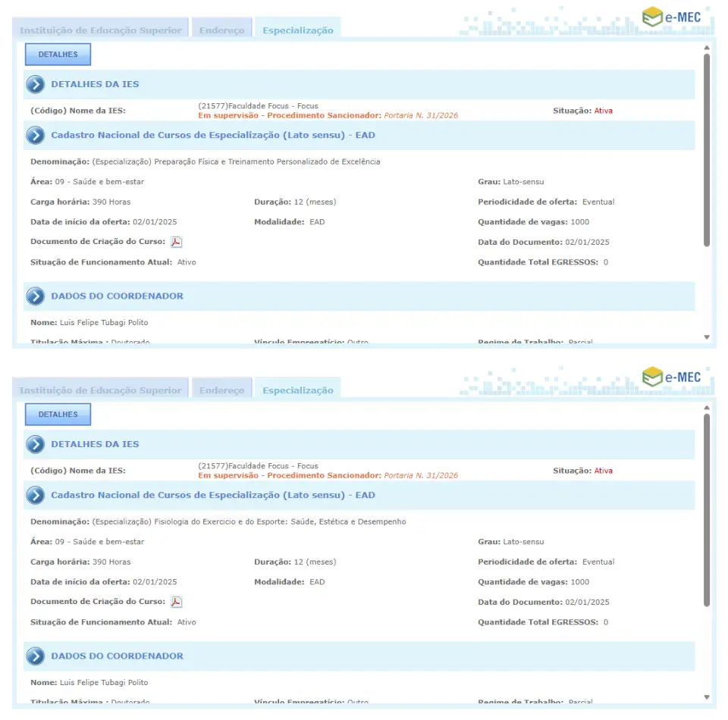Switch to the Endereço tab in the upper panel
This screenshot has width=728, height=720.
tap(221, 30)
